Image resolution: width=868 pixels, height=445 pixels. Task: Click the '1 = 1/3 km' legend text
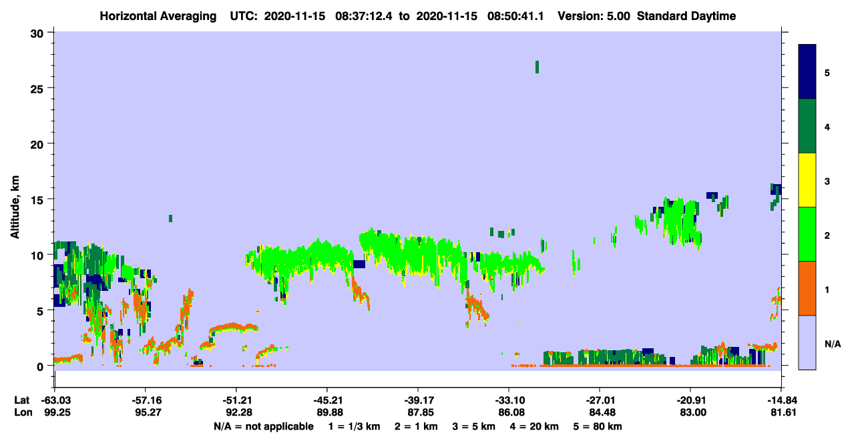(355, 426)
